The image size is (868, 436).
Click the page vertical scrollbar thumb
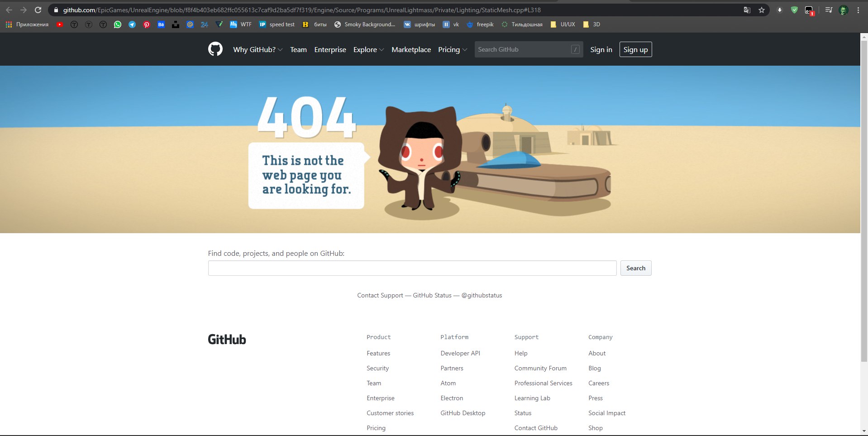(x=864, y=201)
